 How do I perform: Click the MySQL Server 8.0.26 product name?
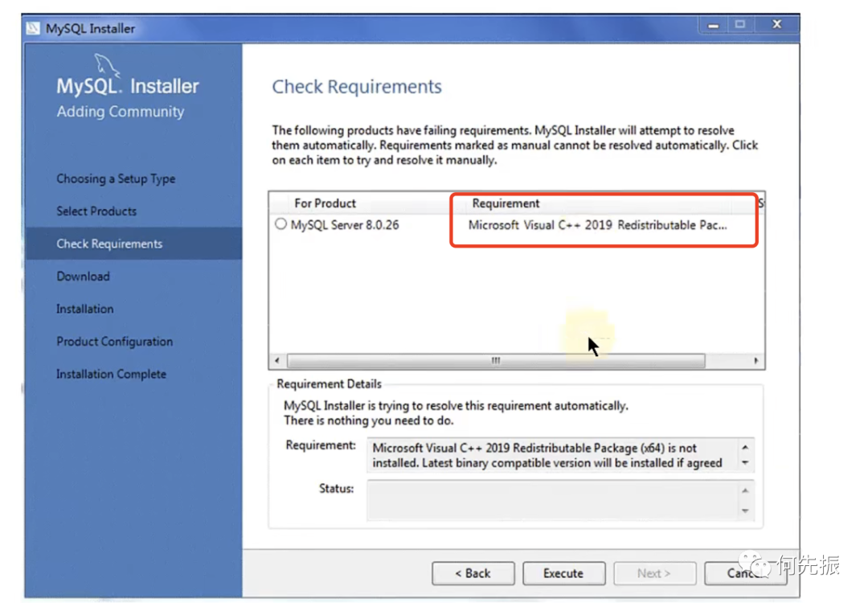point(344,225)
